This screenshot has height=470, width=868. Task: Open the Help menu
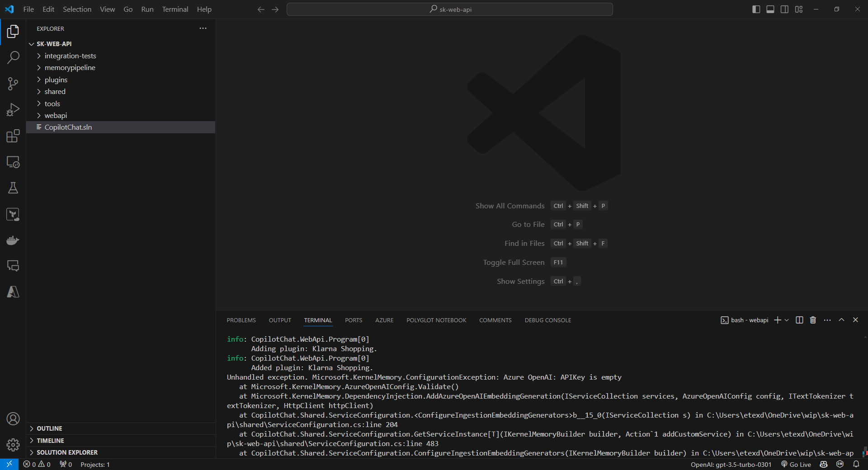(x=204, y=9)
